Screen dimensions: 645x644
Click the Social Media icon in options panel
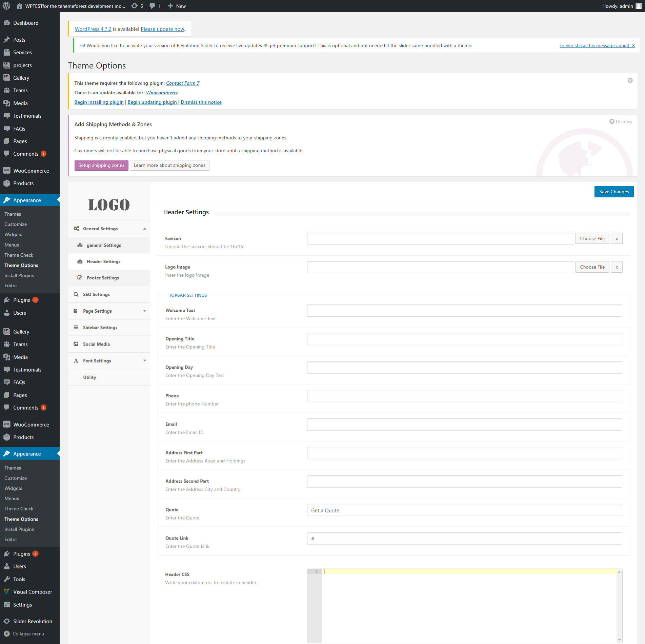(76, 344)
